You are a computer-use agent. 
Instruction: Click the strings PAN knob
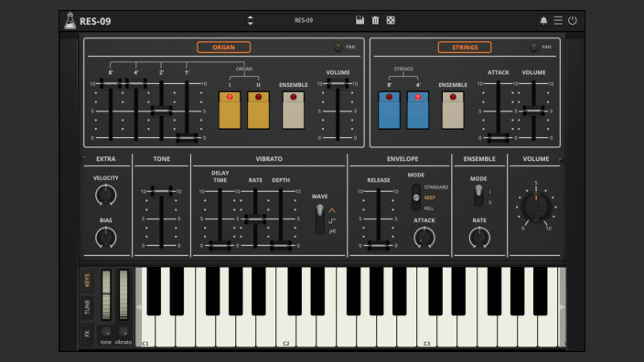tap(533, 48)
